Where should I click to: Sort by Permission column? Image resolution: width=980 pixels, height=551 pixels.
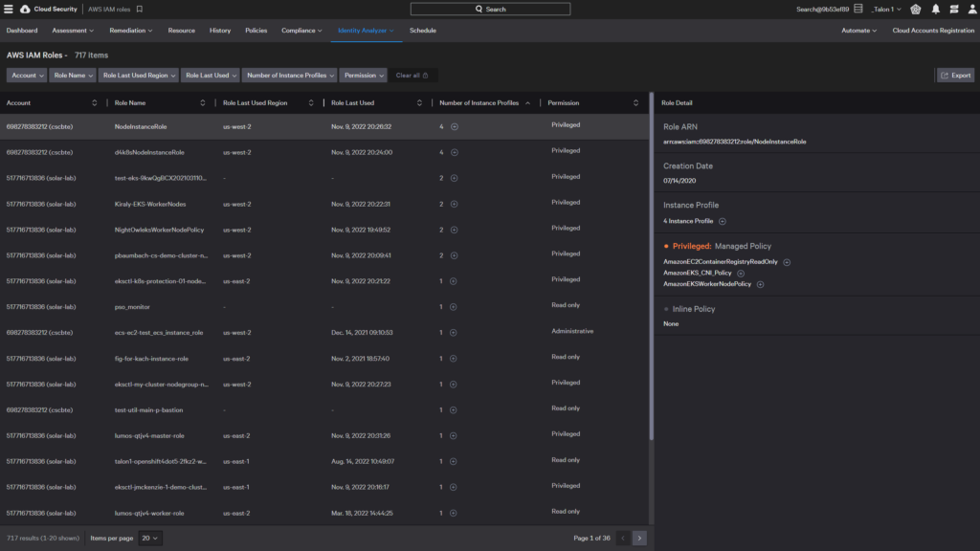pyautogui.click(x=635, y=103)
